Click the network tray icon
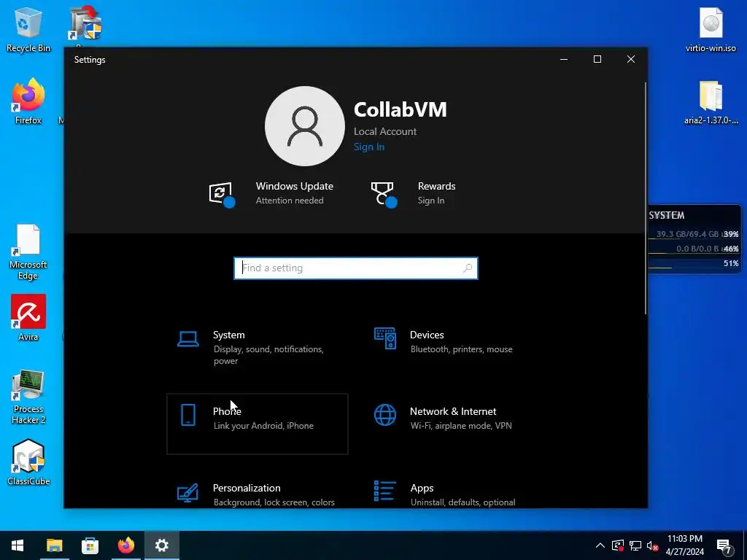 click(635, 545)
